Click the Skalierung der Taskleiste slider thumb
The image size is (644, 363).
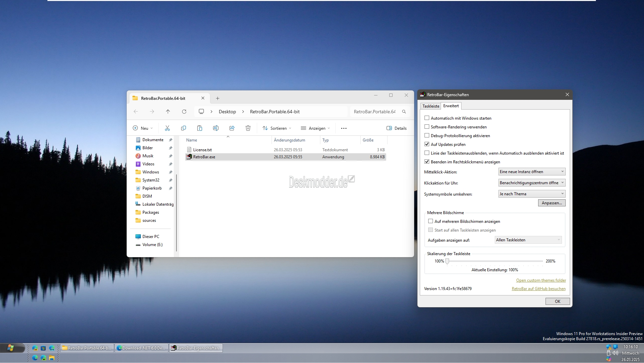coord(447,261)
